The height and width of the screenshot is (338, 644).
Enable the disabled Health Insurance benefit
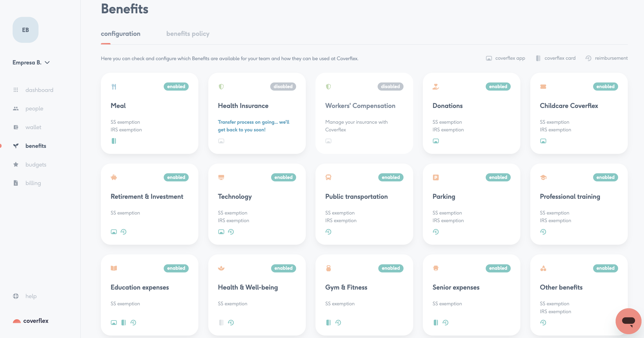pyautogui.click(x=283, y=86)
